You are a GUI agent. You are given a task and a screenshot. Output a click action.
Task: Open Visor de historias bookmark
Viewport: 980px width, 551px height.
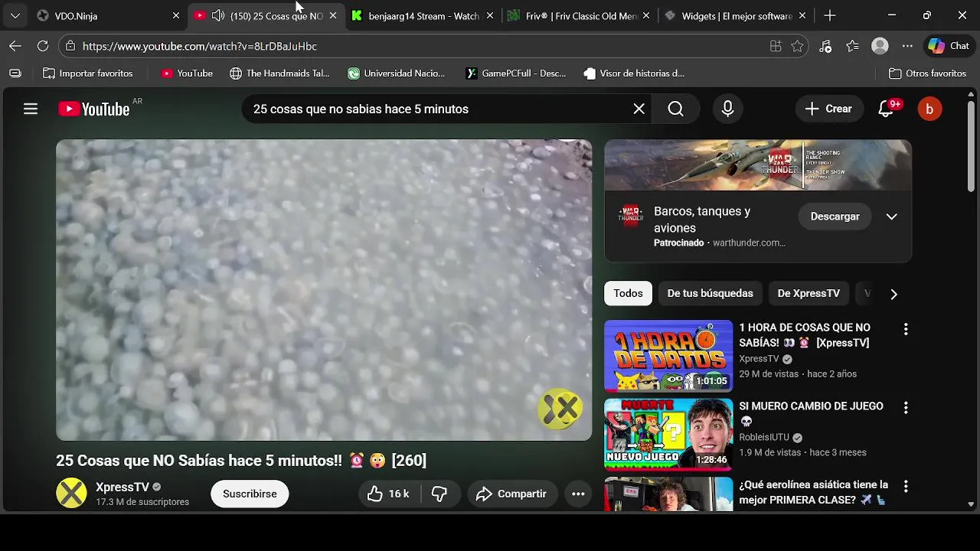pyautogui.click(x=634, y=73)
